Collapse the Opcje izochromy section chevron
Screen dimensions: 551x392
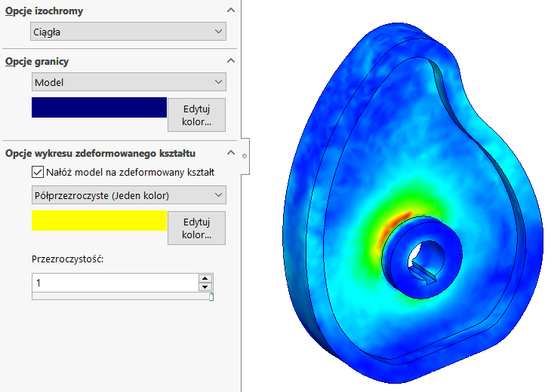[x=230, y=11]
